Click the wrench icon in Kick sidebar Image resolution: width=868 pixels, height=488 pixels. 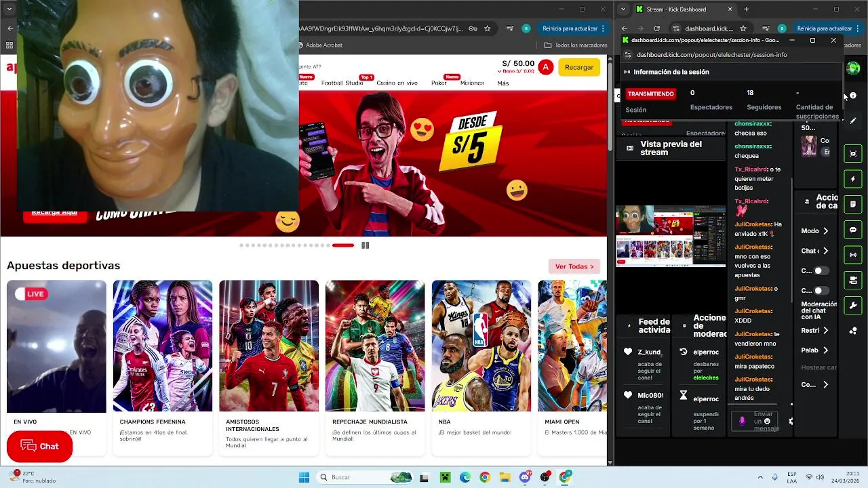point(853,305)
